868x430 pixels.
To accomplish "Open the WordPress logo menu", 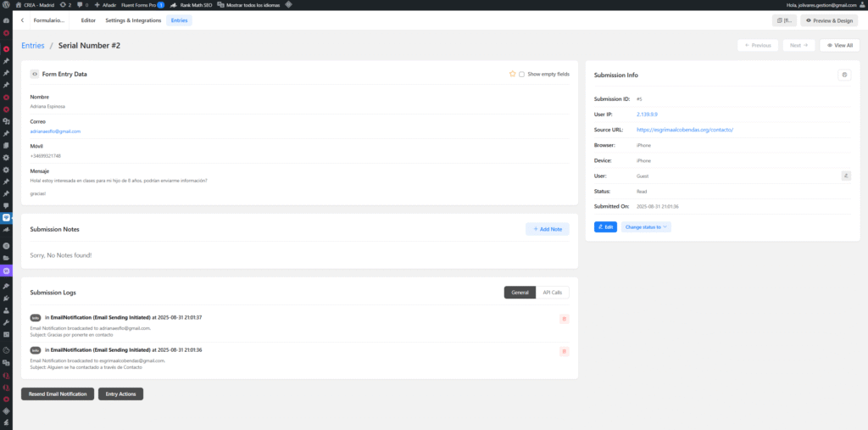I will tap(7, 5).
